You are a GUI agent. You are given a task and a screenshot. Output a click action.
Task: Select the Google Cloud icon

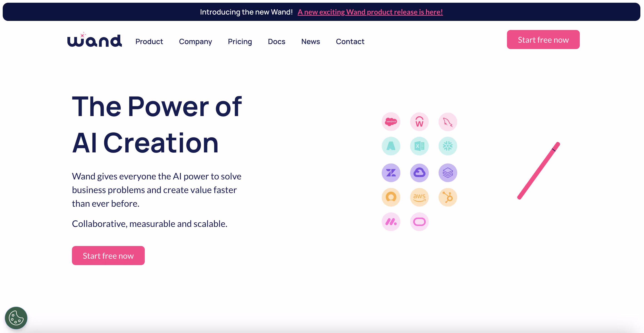coord(419,173)
